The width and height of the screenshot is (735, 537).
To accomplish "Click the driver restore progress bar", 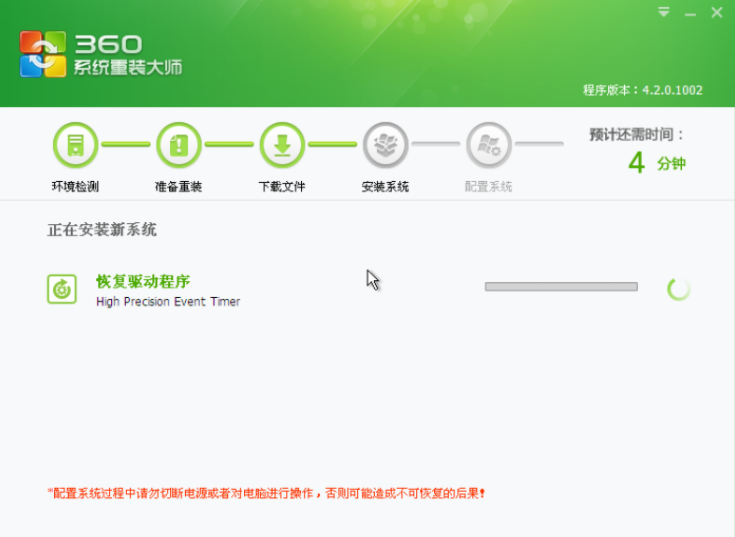I will point(560,287).
